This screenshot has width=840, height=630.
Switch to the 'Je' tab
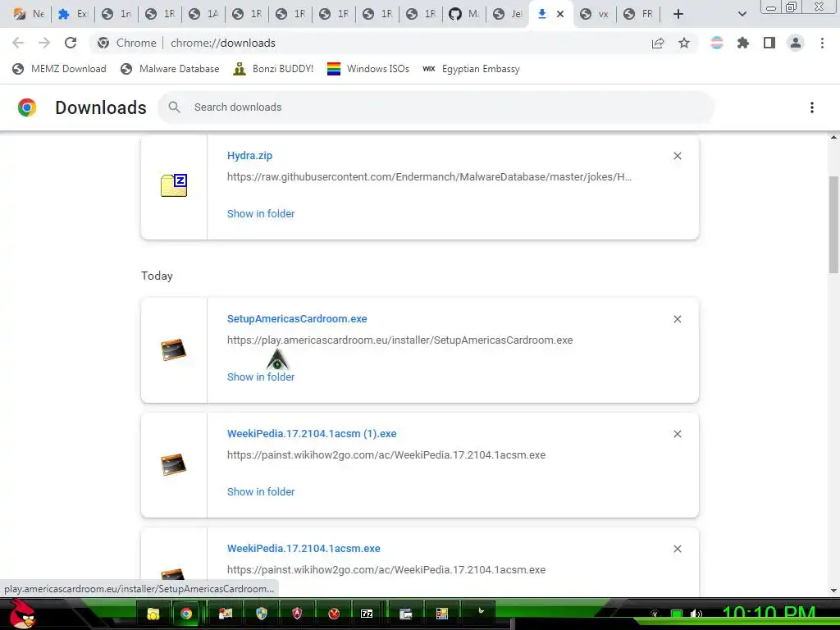508,14
